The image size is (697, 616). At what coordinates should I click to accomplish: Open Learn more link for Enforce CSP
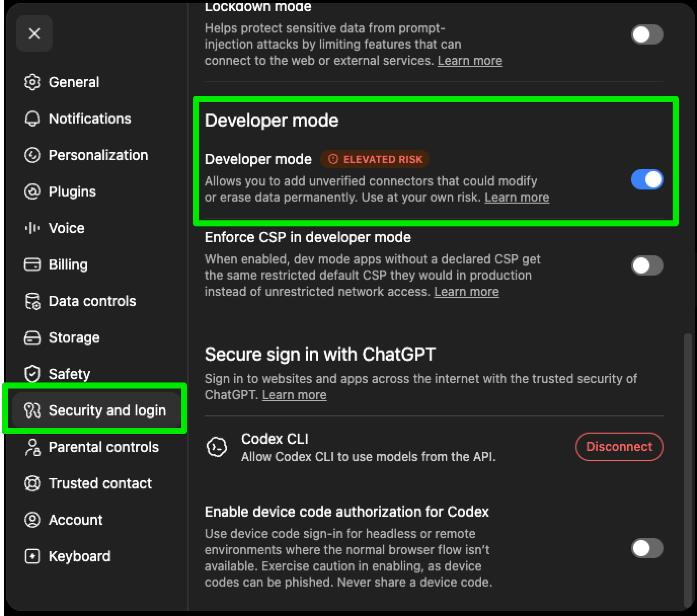(x=467, y=292)
